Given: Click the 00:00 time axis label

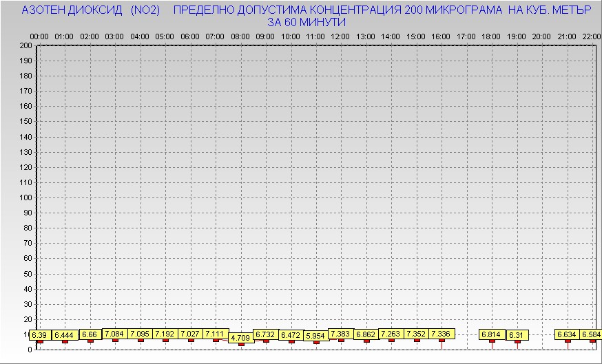Looking at the screenshot, I should pos(39,36).
